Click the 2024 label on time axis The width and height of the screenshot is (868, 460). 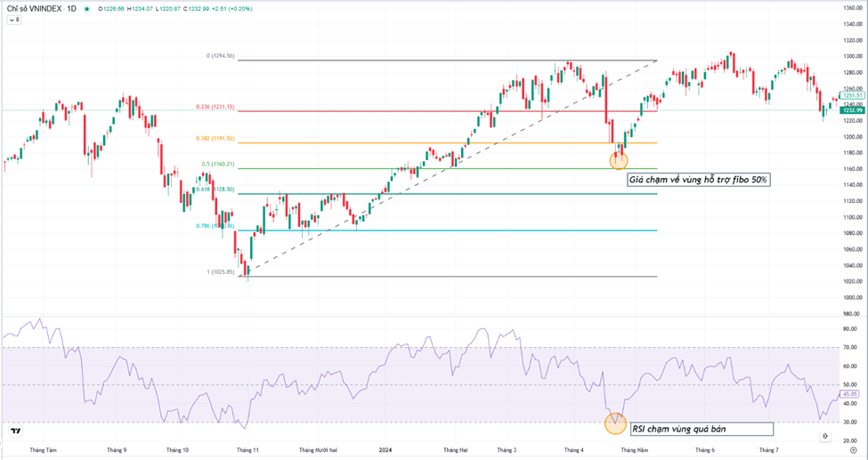[x=385, y=452]
